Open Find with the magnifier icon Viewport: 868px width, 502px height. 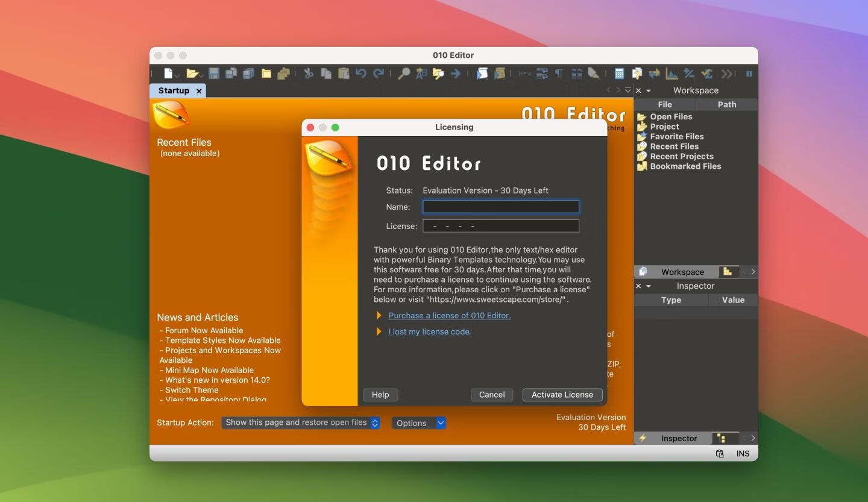tap(404, 74)
